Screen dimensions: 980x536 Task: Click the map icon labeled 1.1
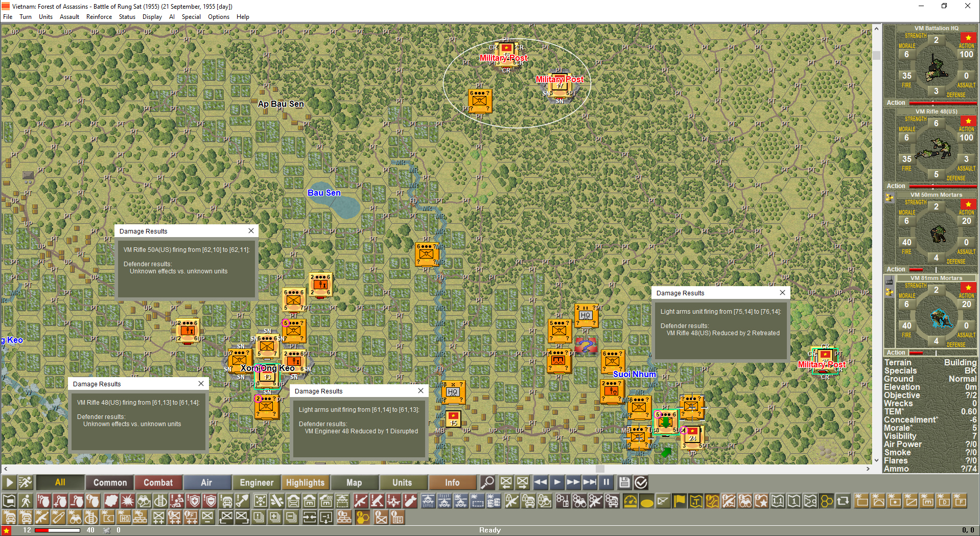coord(778,501)
